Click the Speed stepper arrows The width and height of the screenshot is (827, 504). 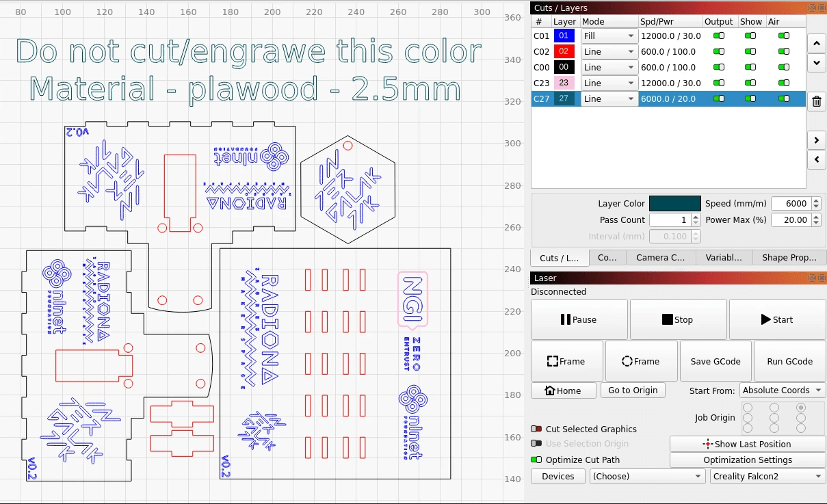click(816, 203)
